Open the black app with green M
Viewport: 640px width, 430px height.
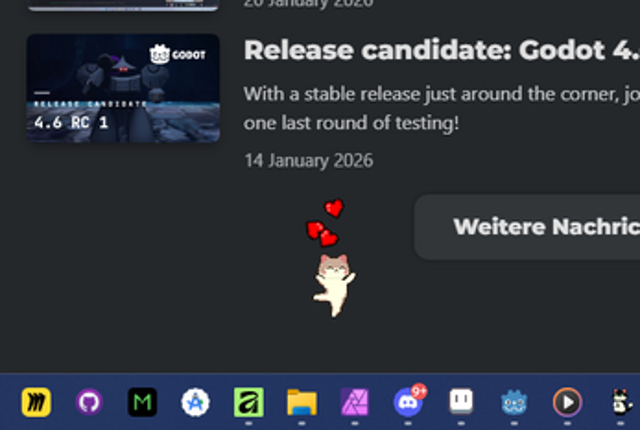(142, 402)
